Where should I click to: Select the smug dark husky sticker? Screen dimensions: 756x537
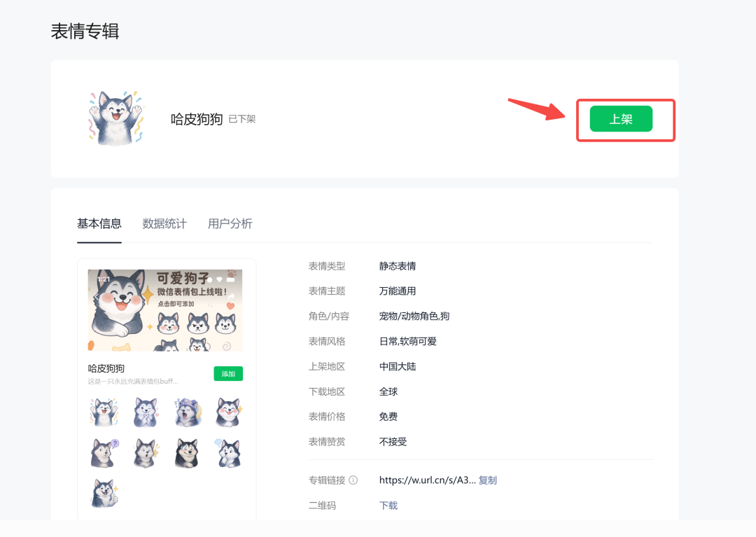(187, 453)
